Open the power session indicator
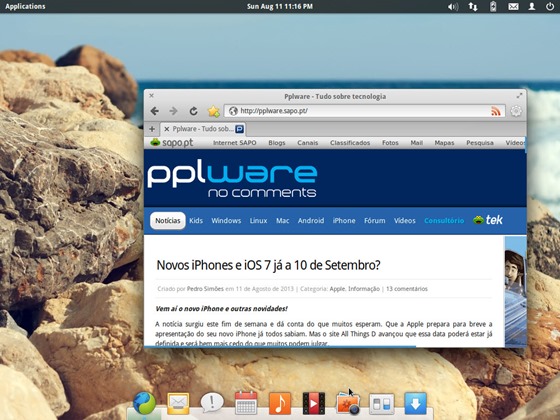The image size is (560, 420). point(550,6)
